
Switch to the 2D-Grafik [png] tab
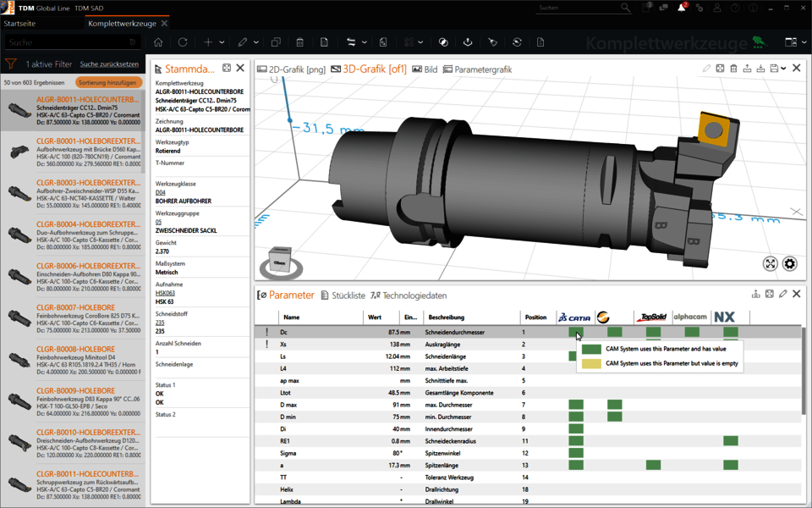[292, 69]
